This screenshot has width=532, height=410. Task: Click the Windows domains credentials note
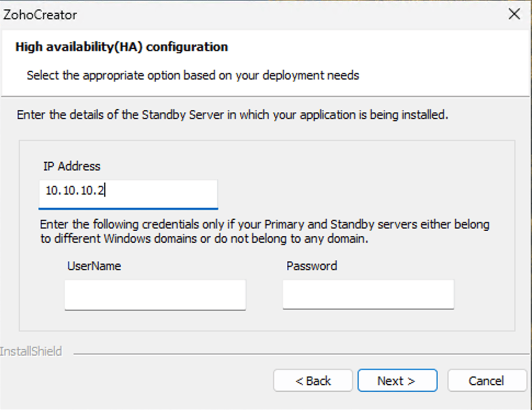click(264, 231)
